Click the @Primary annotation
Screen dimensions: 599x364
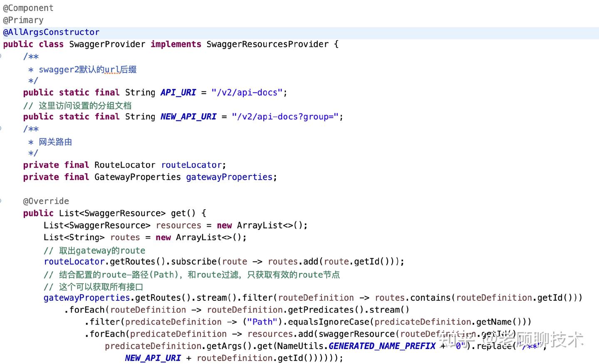23,20
